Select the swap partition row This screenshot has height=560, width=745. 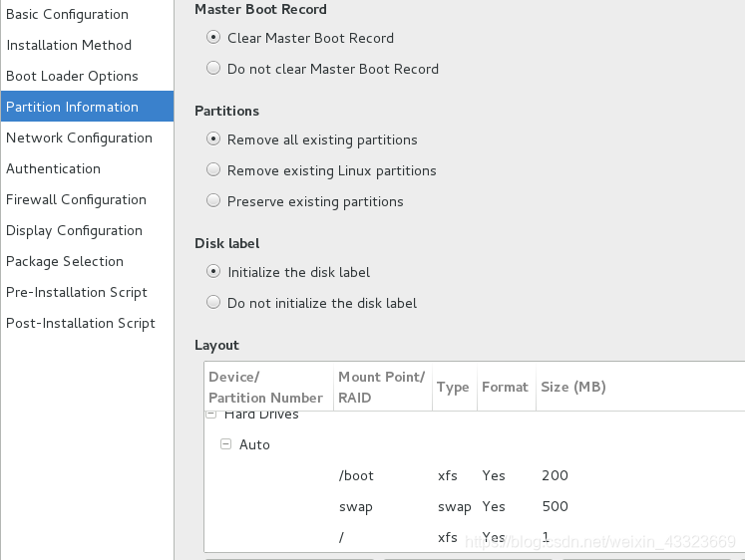click(x=475, y=506)
